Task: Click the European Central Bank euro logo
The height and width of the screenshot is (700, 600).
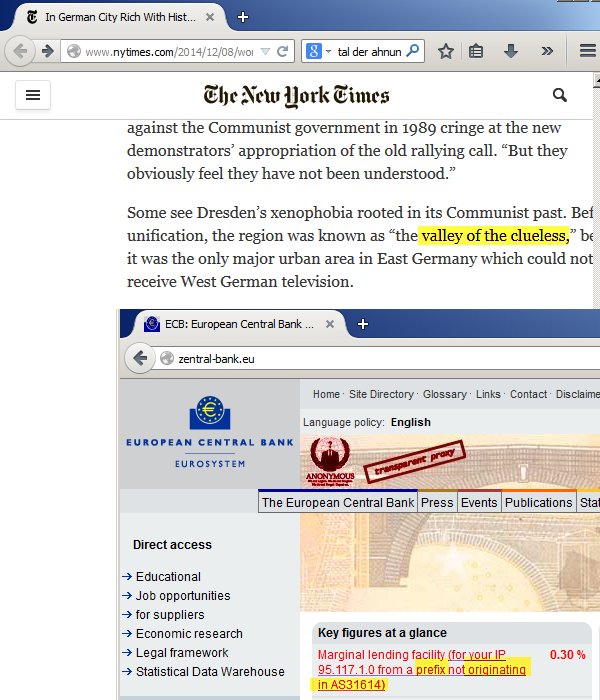Action: click(210, 412)
